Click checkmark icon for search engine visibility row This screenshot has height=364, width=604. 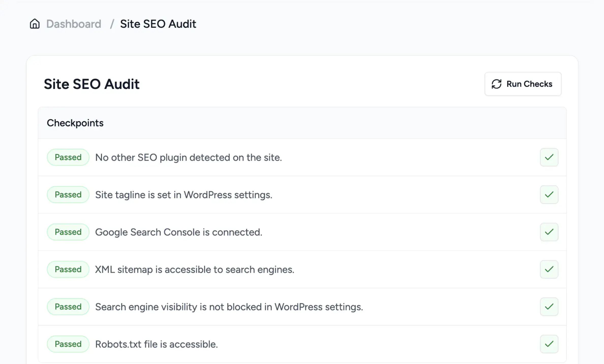click(549, 307)
